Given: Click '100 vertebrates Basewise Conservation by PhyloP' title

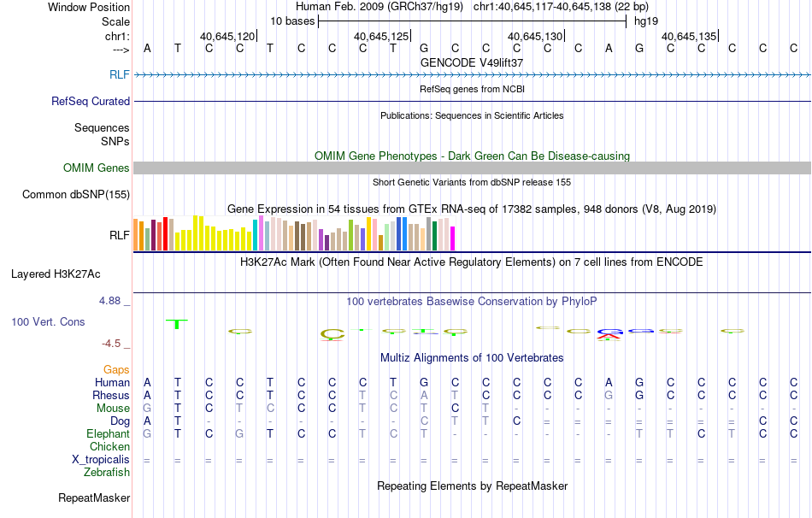Looking at the screenshot, I should pos(472,302).
